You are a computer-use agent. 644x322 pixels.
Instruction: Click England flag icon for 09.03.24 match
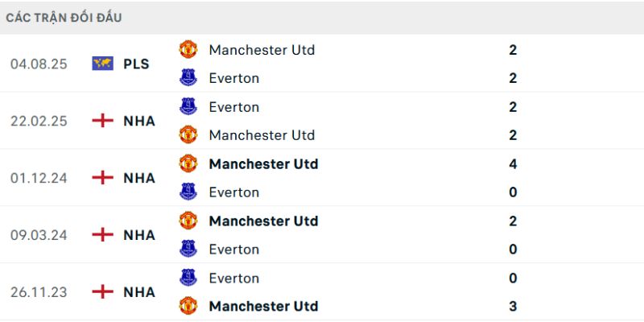pyautogui.click(x=102, y=235)
